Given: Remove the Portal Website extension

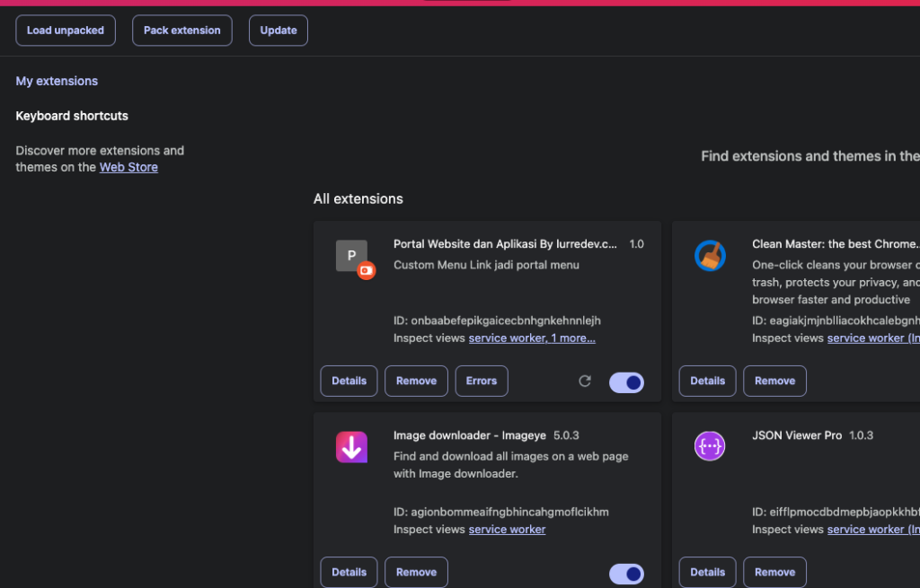Looking at the screenshot, I should tap(416, 381).
